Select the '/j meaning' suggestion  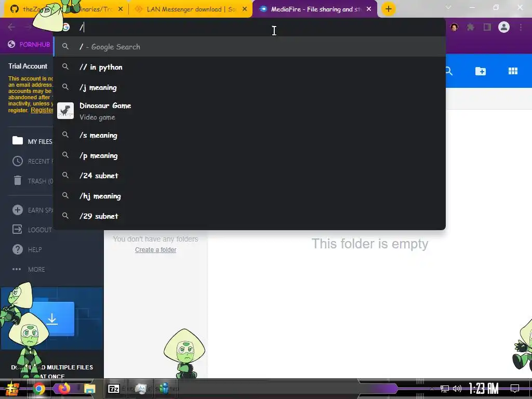(249, 87)
